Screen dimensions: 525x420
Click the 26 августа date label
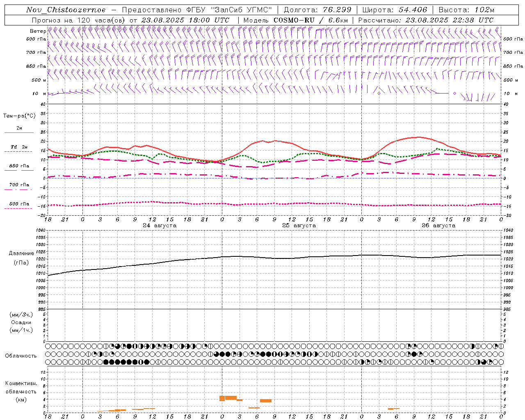tap(438, 226)
